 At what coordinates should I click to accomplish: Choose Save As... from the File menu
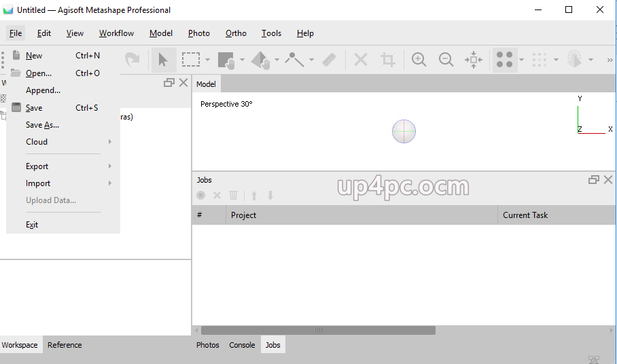click(x=63, y=124)
